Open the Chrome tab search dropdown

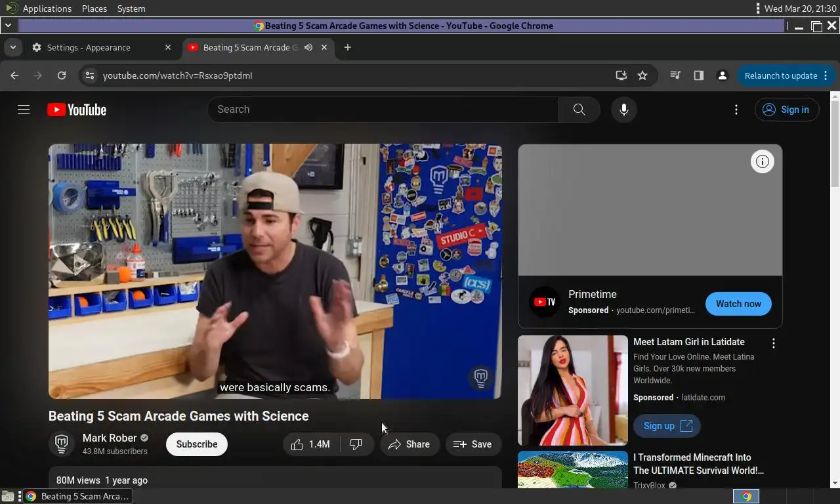click(12, 47)
